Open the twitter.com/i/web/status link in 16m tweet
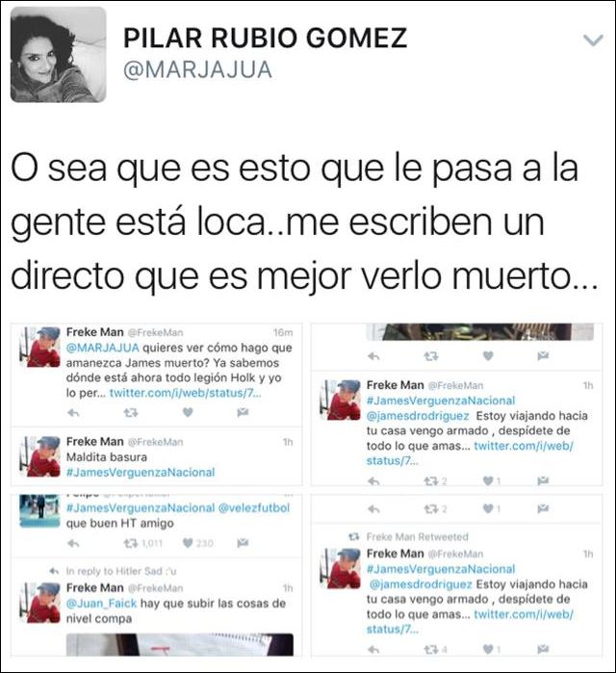The image size is (616, 673). pyautogui.click(x=186, y=393)
